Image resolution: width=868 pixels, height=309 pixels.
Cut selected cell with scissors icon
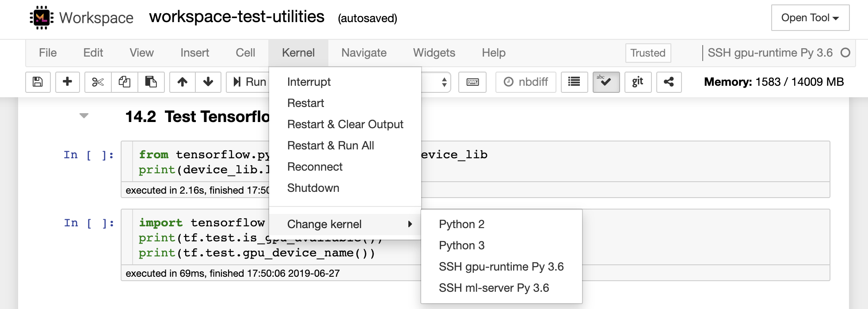pyautogui.click(x=98, y=82)
